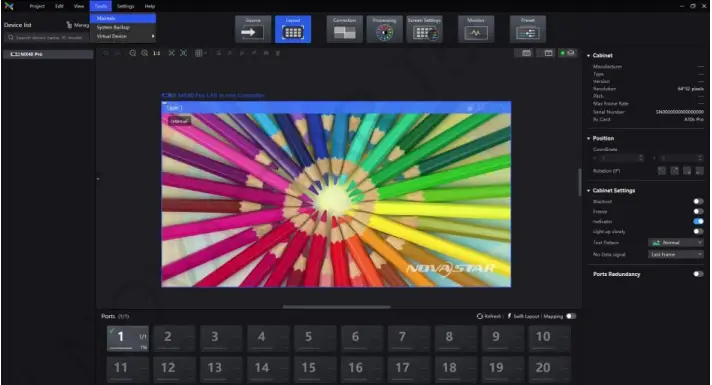
Task: Collapse the Cabinet Settings section
Action: click(x=588, y=190)
